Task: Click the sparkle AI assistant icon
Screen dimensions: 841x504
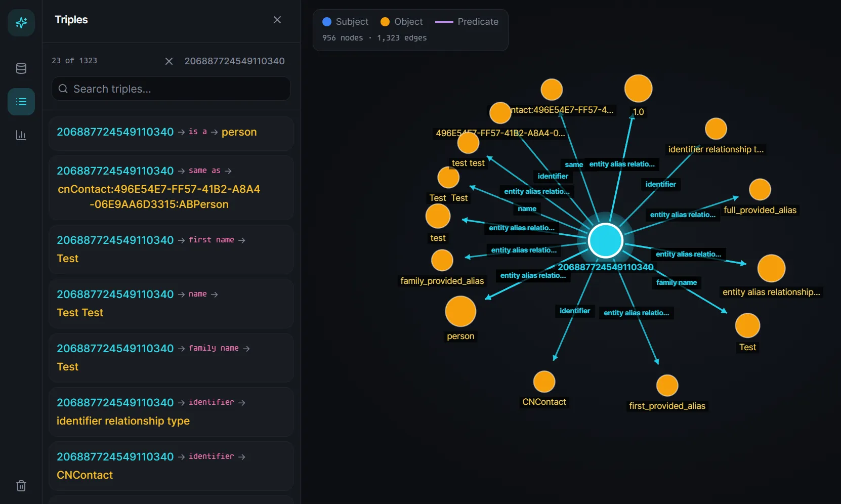Action: pos(21,23)
